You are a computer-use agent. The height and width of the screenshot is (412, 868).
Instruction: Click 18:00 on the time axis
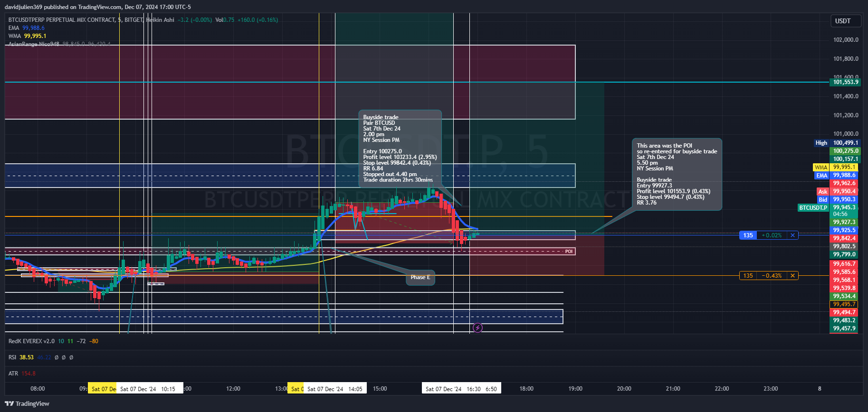(x=526, y=389)
